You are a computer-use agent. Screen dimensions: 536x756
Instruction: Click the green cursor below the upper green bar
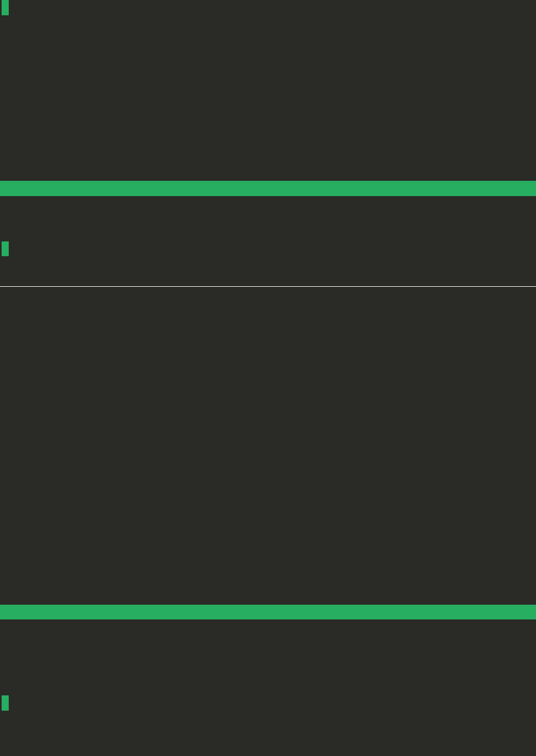point(5,249)
